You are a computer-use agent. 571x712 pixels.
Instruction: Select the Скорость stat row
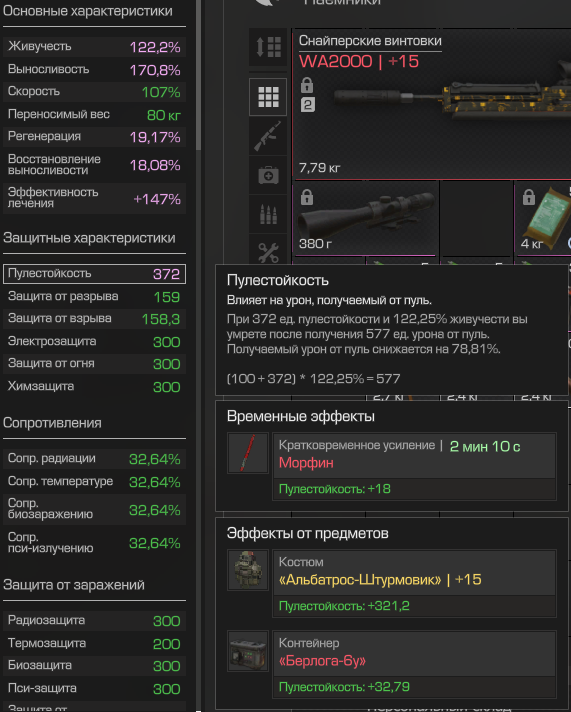click(94, 92)
